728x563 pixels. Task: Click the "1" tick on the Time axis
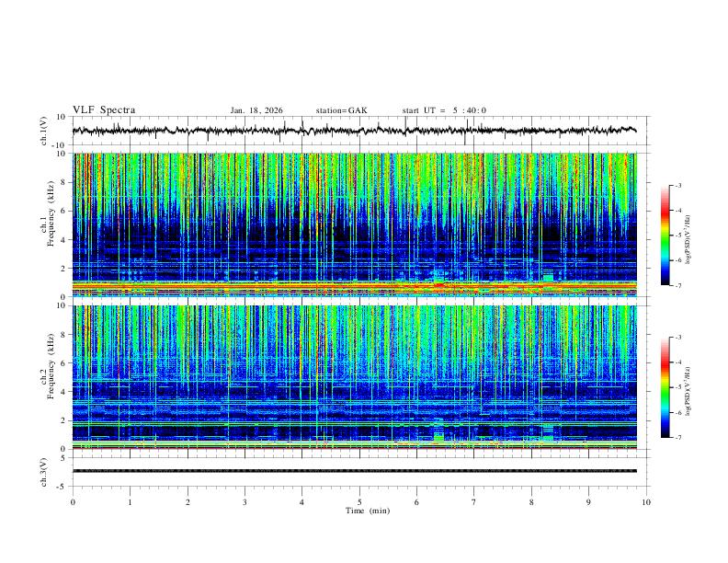pyautogui.click(x=130, y=502)
